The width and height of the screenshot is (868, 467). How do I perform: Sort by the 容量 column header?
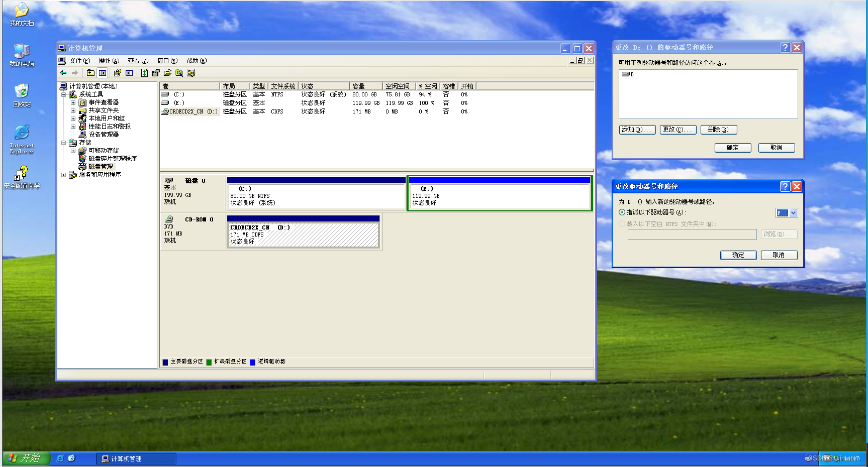(x=365, y=86)
